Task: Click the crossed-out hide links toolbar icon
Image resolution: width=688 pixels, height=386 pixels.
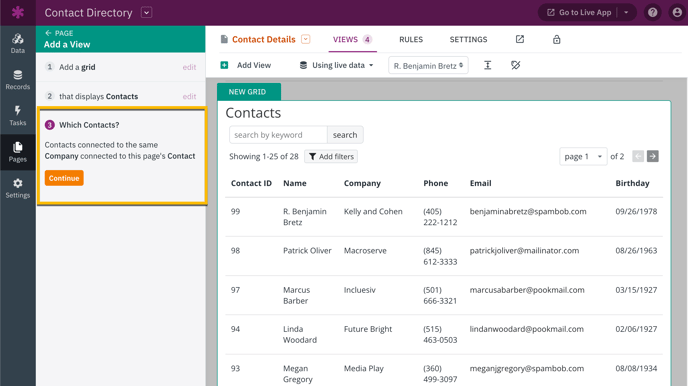Action: [x=516, y=65]
